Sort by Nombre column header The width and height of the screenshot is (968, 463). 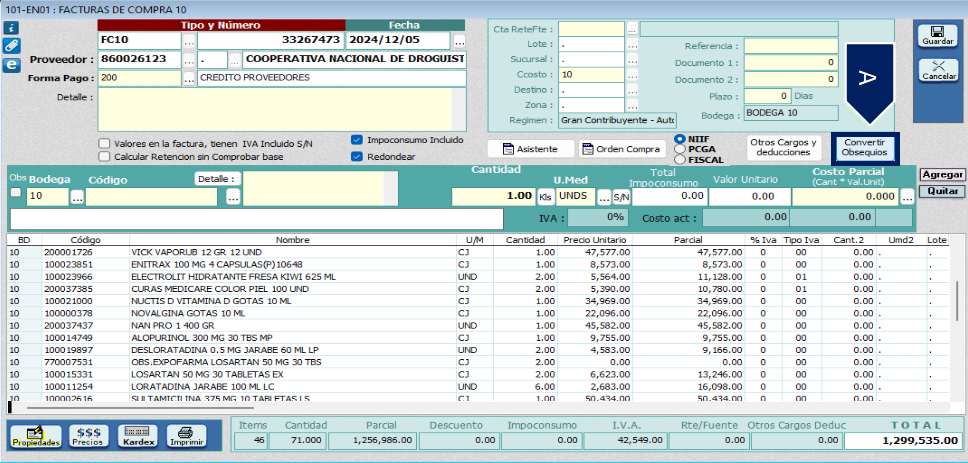click(x=293, y=240)
